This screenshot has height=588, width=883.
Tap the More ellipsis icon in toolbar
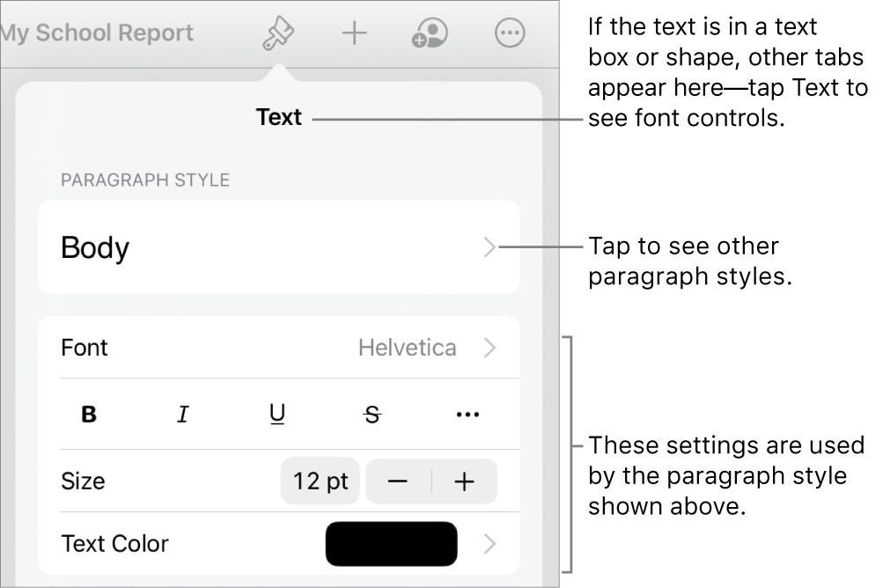[x=508, y=33]
